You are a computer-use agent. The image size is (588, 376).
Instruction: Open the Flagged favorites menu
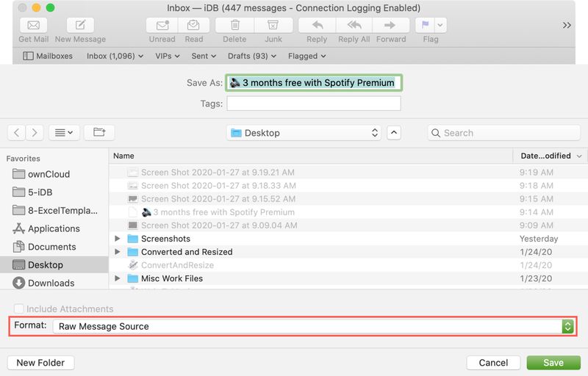click(x=306, y=56)
